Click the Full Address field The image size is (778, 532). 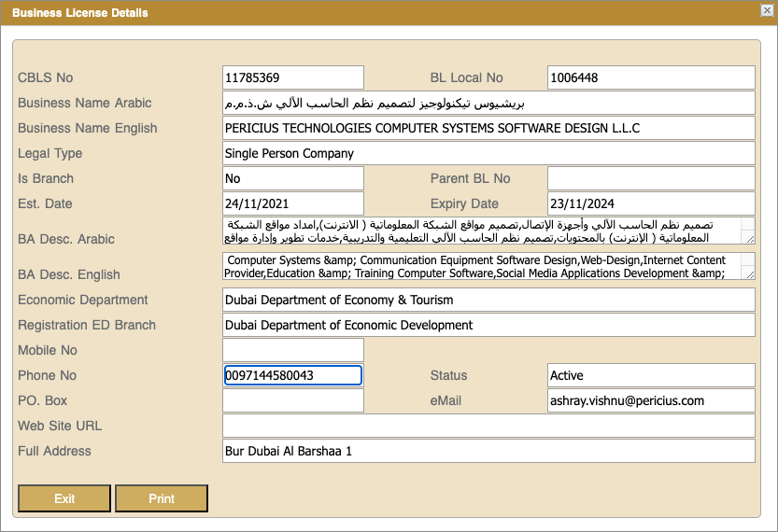pos(488,451)
